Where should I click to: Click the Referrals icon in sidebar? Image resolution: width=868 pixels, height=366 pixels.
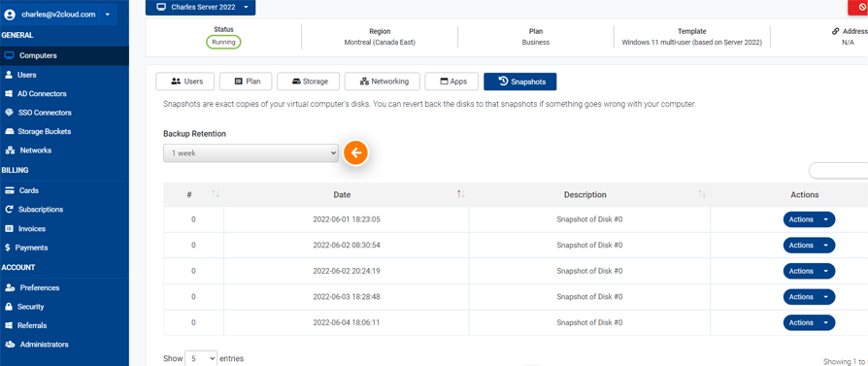9,325
